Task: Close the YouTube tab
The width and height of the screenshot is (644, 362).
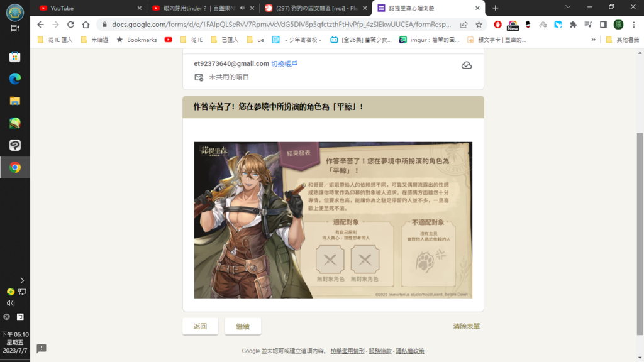Action: [139, 8]
